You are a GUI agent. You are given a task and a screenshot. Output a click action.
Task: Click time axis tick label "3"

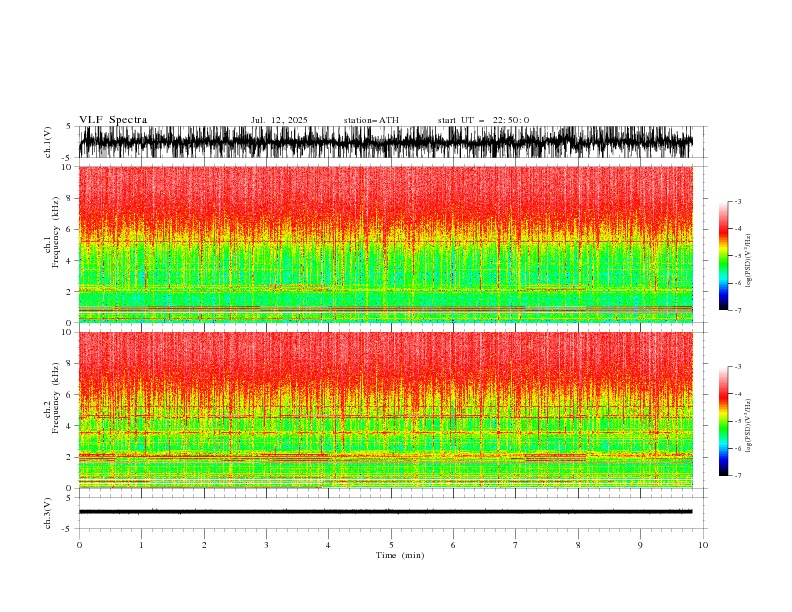[x=266, y=545]
